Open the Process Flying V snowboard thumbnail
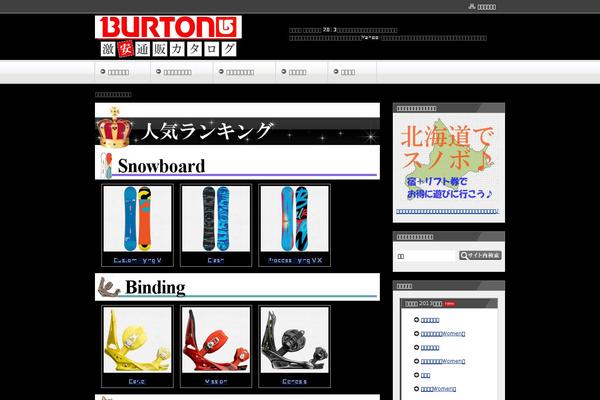The image size is (600, 400). 294,219
